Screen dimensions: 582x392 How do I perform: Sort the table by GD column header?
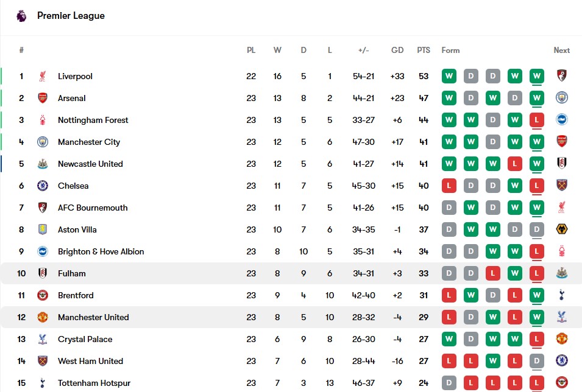[397, 50]
